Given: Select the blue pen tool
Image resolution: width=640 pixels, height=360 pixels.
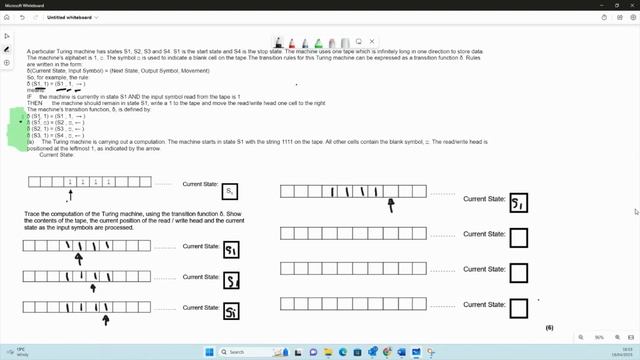Looking at the screenshot, I should (305, 42).
